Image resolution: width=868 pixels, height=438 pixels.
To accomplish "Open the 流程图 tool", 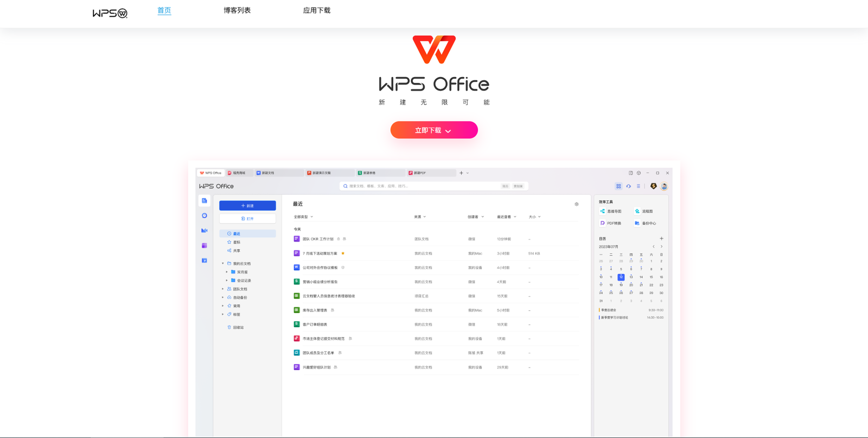I will pos(644,211).
